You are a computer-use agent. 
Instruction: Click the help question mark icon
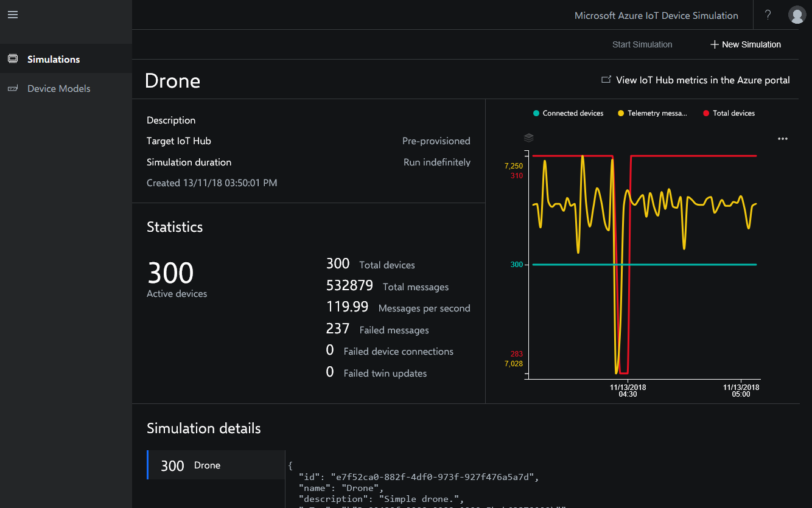coord(768,14)
